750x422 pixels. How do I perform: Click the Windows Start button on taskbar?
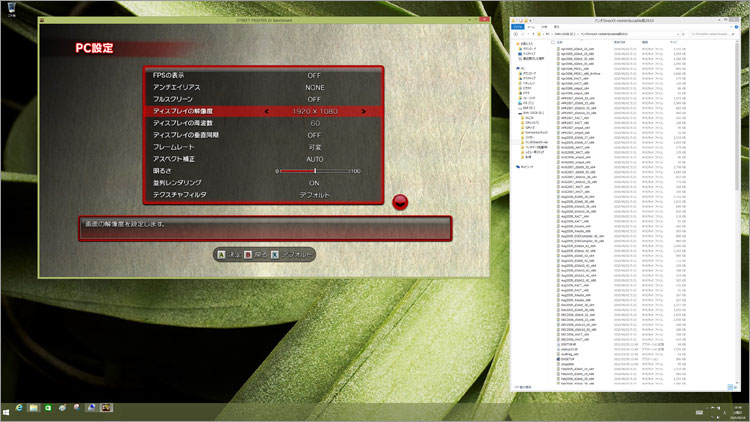(x=8, y=409)
